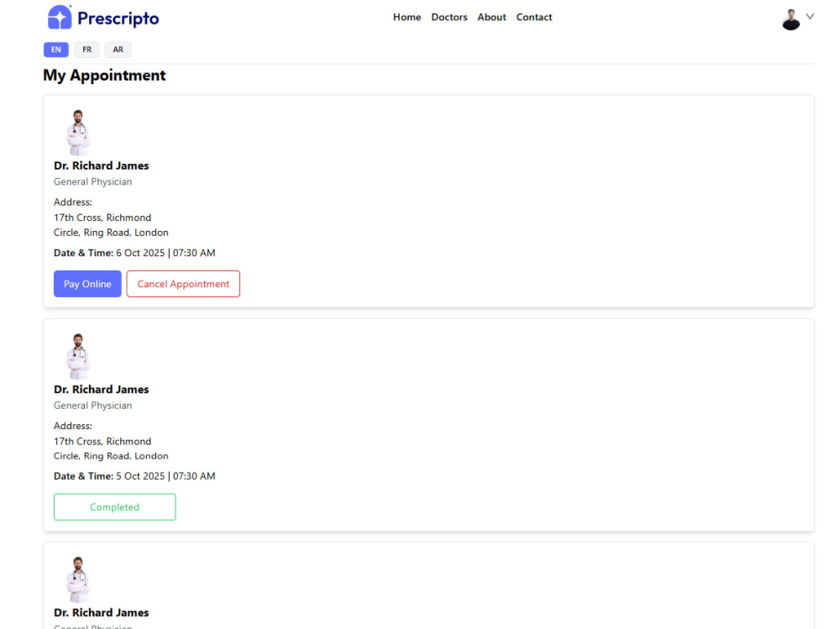The width and height of the screenshot is (840, 629).
Task: Click Pay Online for 6 Oct appointment
Action: pos(87,283)
